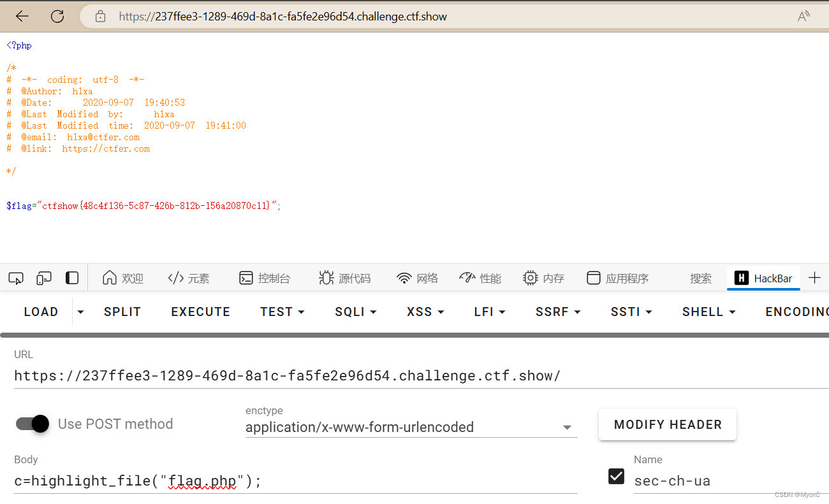Open more DevTools panels with the plus icon
The height and width of the screenshot is (504, 829).
pyautogui.click(x=816, y=278)
